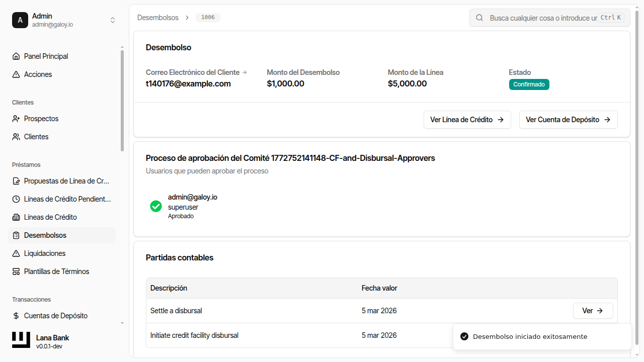Click the Líneas de Crédito Pendientes clock icon
This screenshot has height=362, width=644.
click(x=16, y=199)
